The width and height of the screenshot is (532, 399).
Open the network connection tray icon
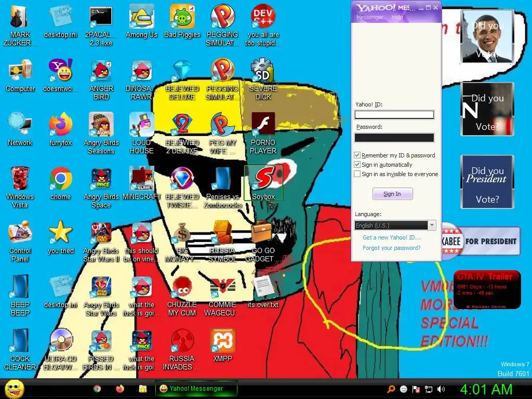(429, 389)
